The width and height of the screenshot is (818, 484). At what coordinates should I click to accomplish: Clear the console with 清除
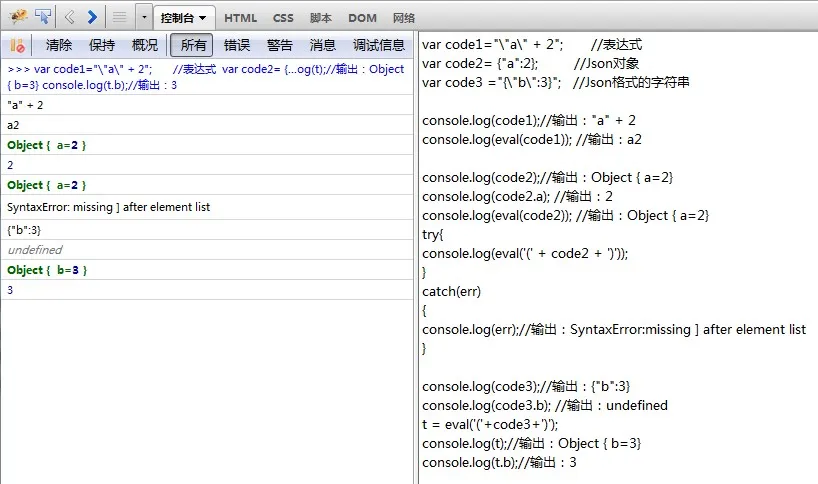click(59, 45)
